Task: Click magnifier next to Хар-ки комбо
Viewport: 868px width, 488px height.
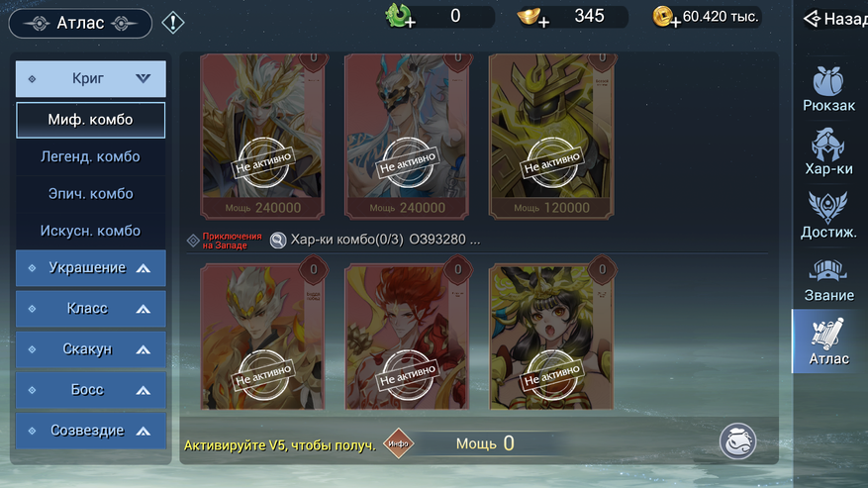Action: tap(278, 240)
